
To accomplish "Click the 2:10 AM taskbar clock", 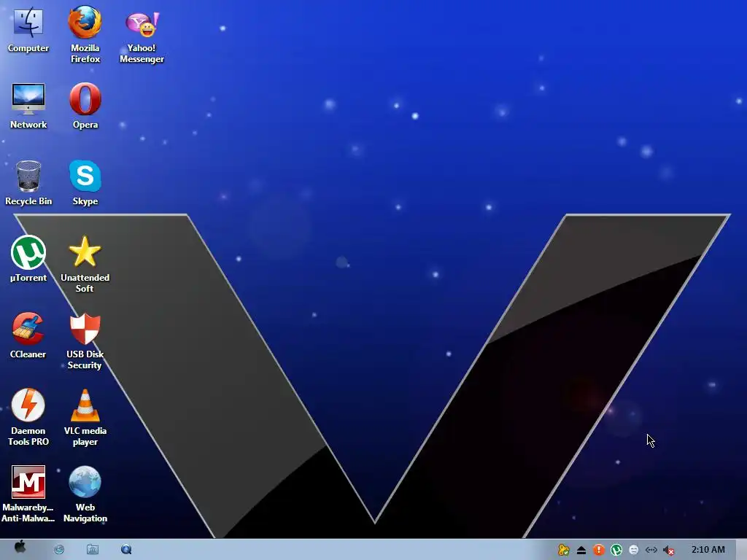I will (x=708, y=550).
